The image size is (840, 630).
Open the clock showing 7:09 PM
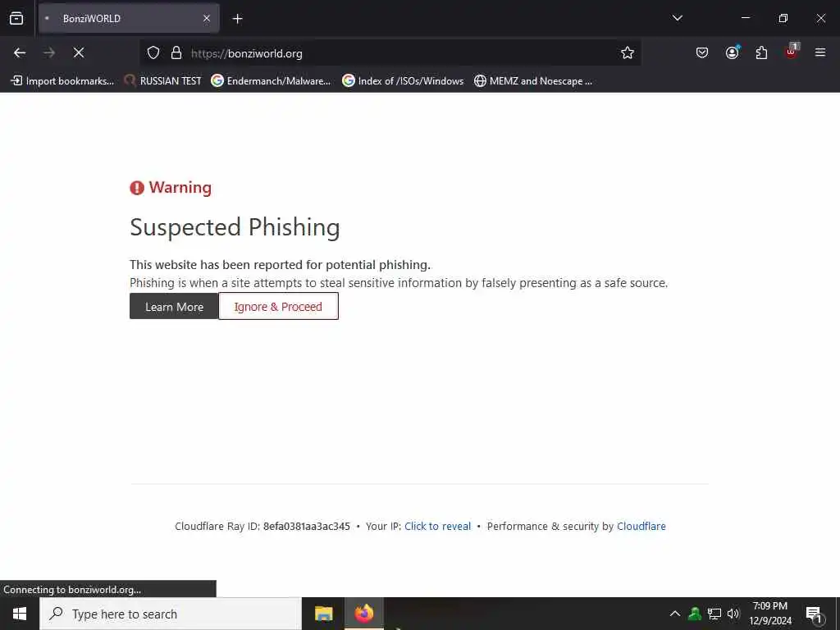tap(769, 614)
